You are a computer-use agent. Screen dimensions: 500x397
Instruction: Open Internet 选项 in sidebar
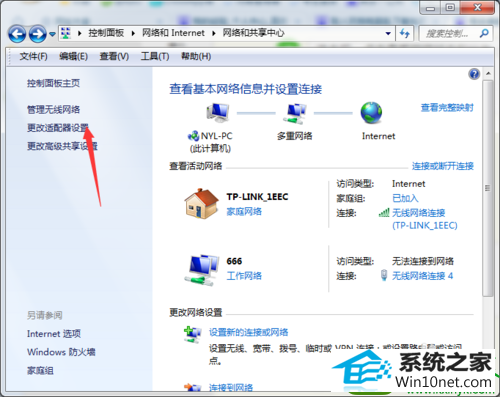click(x=54, y=334)
